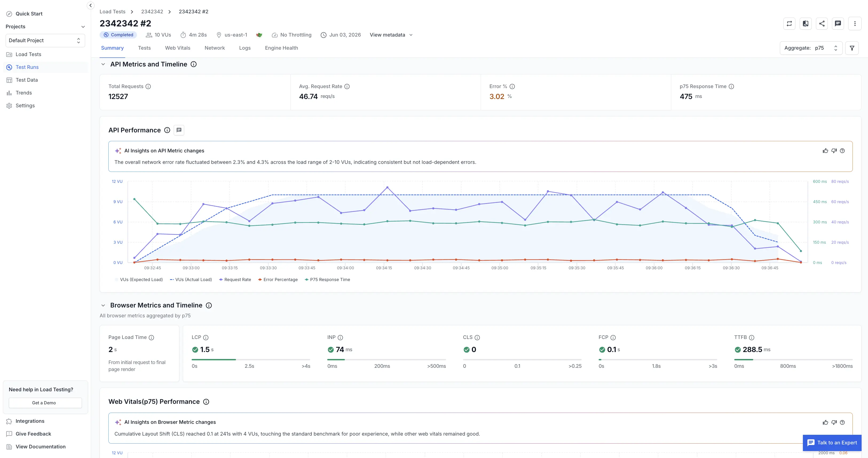Open the Logs tab
This screenshot has height=458, width=868.
[x=245, y=48]
